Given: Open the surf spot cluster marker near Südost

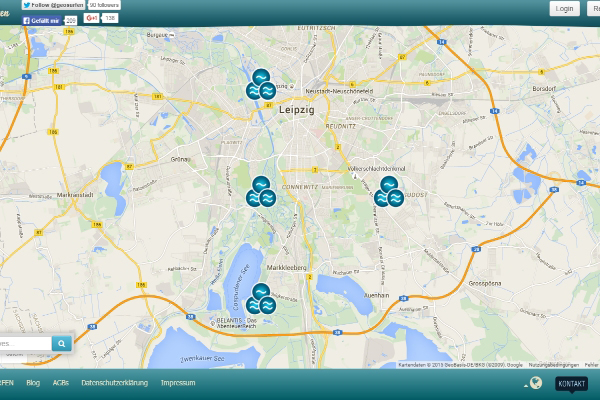Looking at the screenshot, I should pos(389,192).
